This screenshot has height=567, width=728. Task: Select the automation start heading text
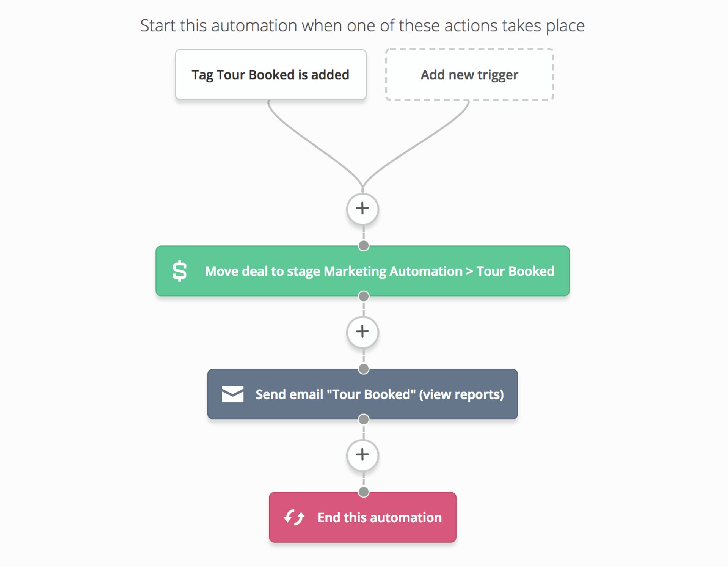pos(362,25)
